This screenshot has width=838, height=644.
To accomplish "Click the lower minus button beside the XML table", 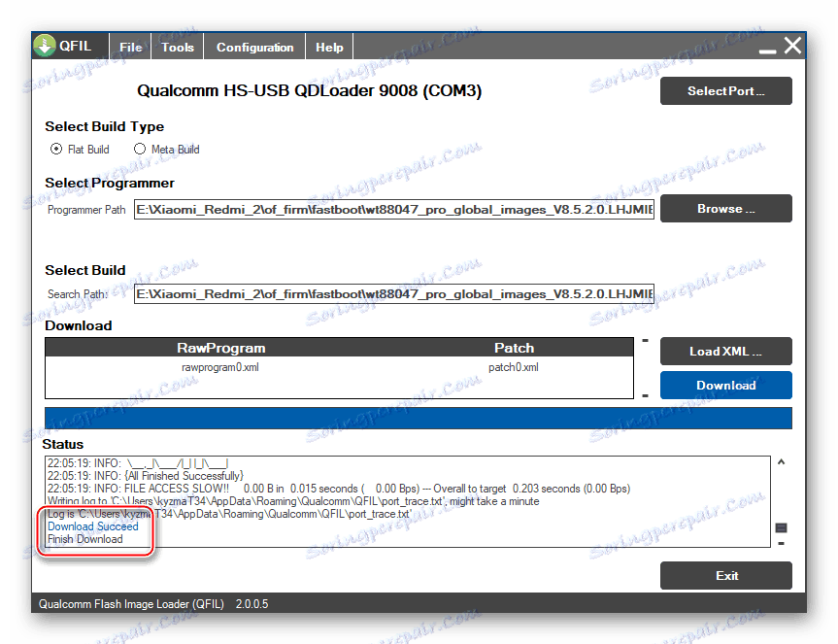I will point(645,396).
